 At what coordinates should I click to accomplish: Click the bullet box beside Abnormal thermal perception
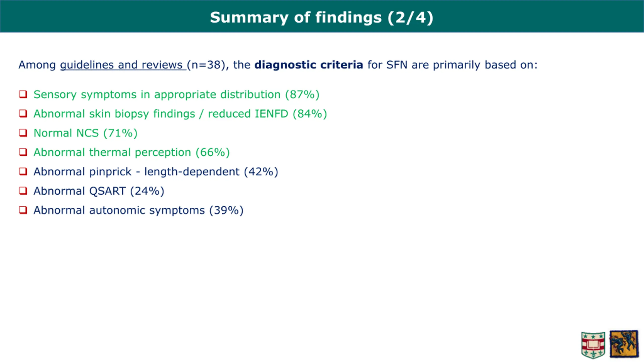(x=23, y=152)
